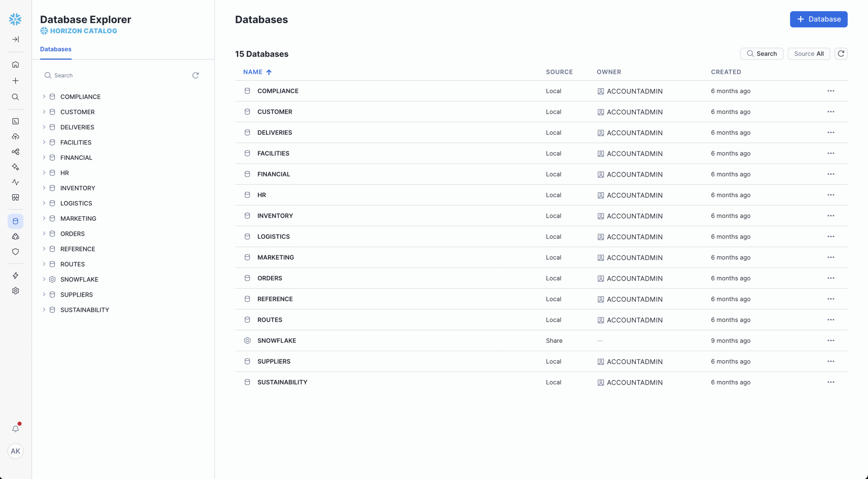Screen dimensions: 868x479
Task: Open the lightning bolt Compute icon
Action: (x=15, y=275)
